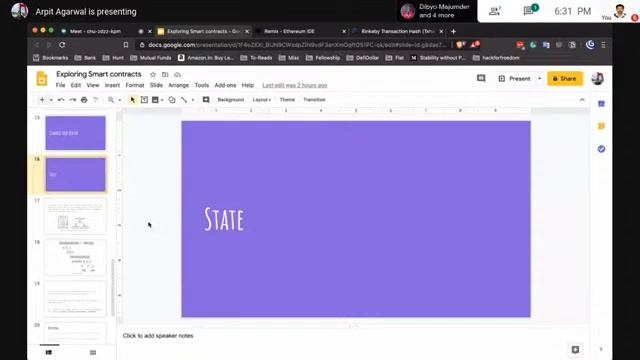Click the new slide plus button
This screenshot has height=360, width=640.
click(x=42, y=100)
